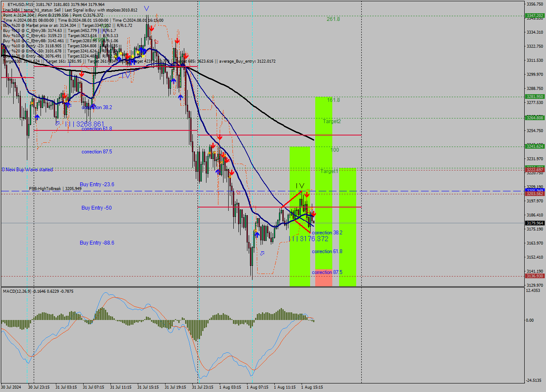The height and width of the screenshot is (392, 546).
Task: Click the 'I I I 3176.372' wave label
Action: tap(309, 239)
